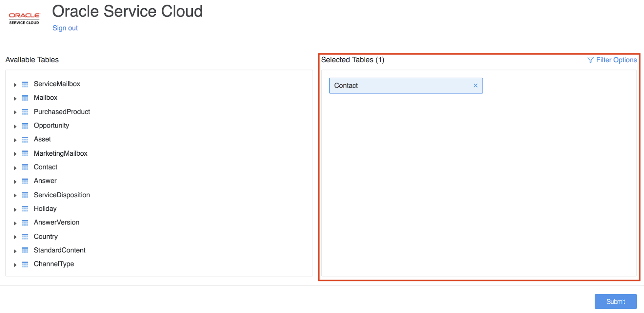Click the funnel filter icon
This screenshot has height=313, width=644.
coord(590,60)
